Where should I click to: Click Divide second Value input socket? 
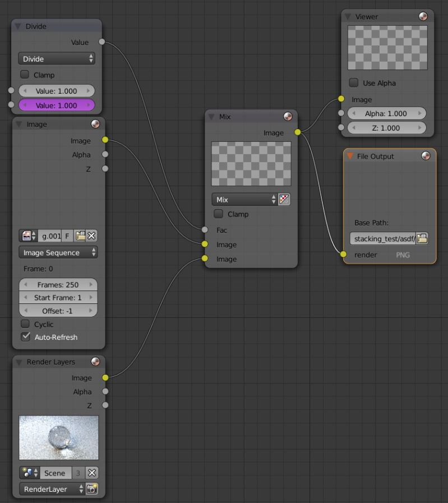click(11, 104)
